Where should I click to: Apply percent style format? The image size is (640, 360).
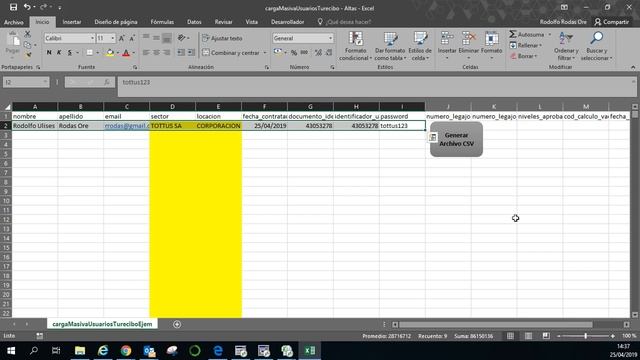293,53
